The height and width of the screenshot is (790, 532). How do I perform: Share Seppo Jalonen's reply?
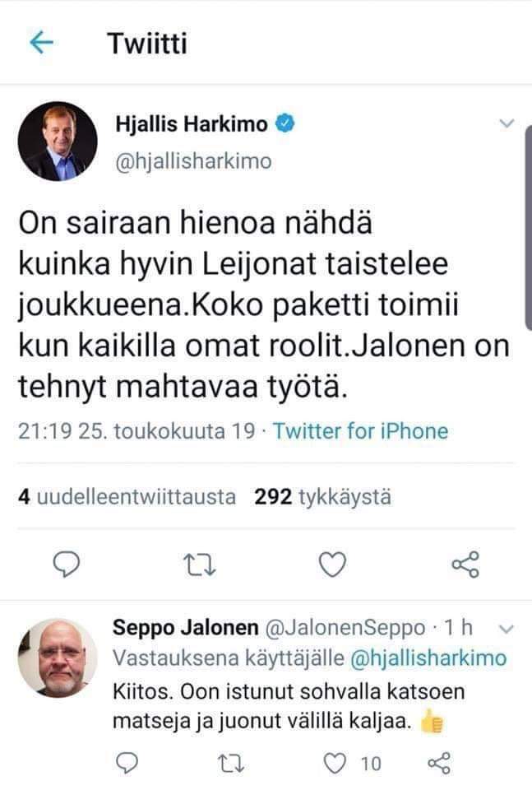coord(439,764)
